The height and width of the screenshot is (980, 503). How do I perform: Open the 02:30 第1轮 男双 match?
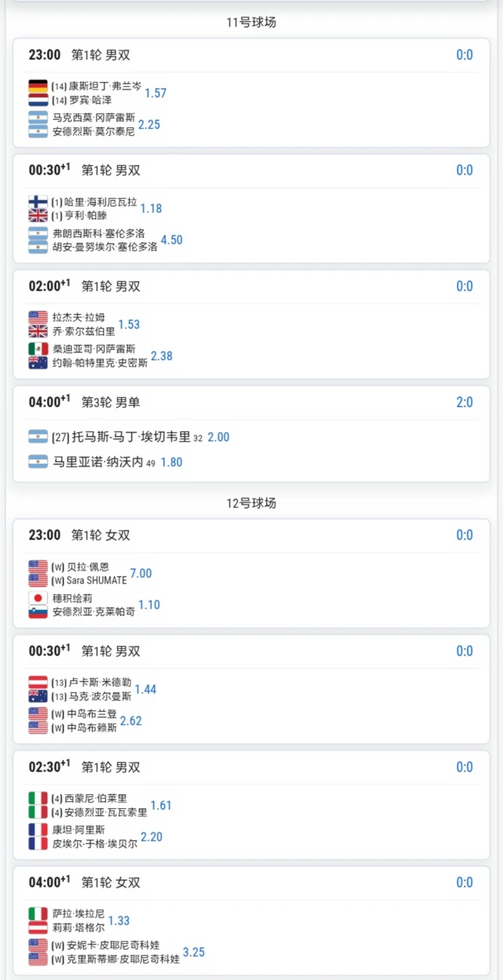[x=251, y=767]
